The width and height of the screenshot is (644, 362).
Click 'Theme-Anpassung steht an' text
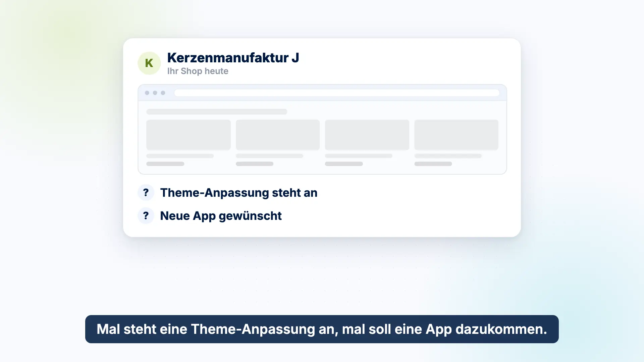[x=239, y=193]
